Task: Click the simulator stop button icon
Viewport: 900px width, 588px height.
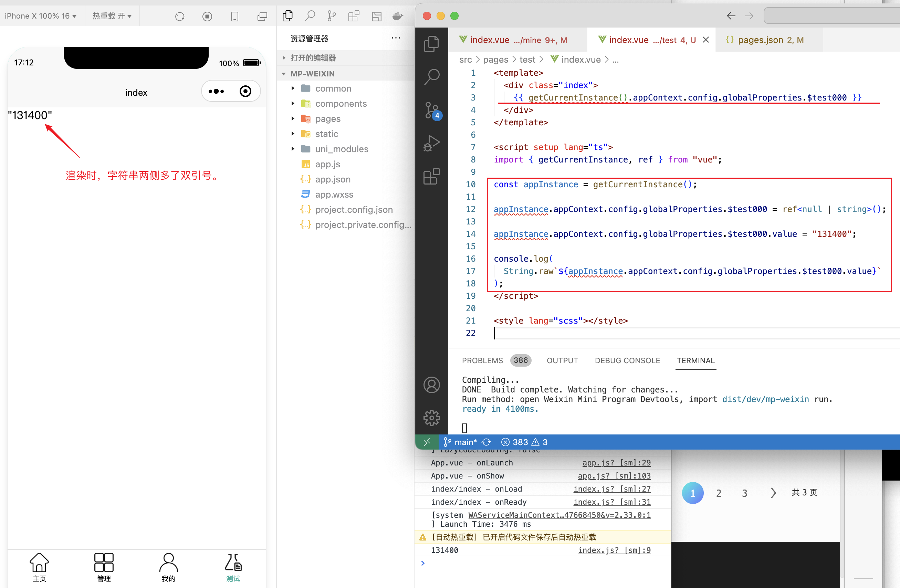Action: (x=207, y=16)
